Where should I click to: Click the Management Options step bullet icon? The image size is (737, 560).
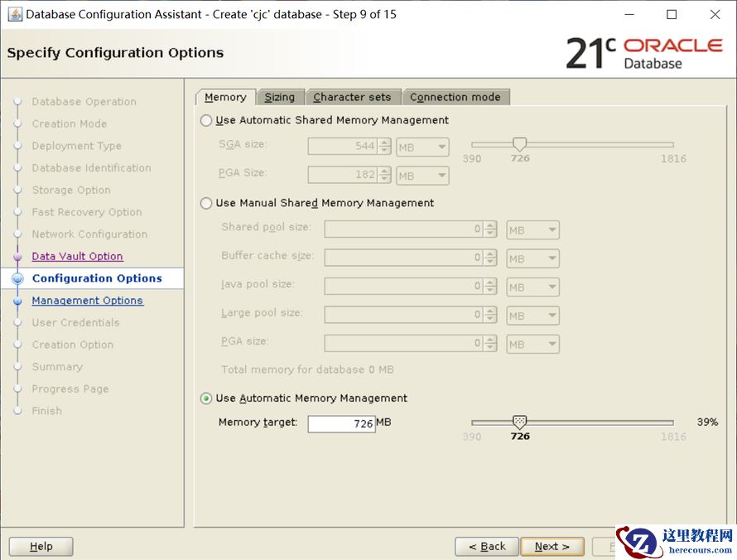(x=18, y=301)
